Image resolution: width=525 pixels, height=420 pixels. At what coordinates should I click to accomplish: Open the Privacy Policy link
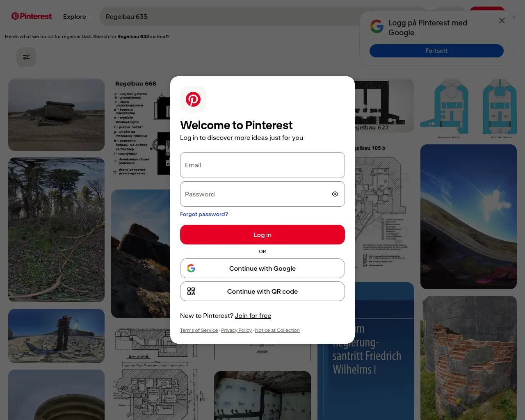[236, 330]
